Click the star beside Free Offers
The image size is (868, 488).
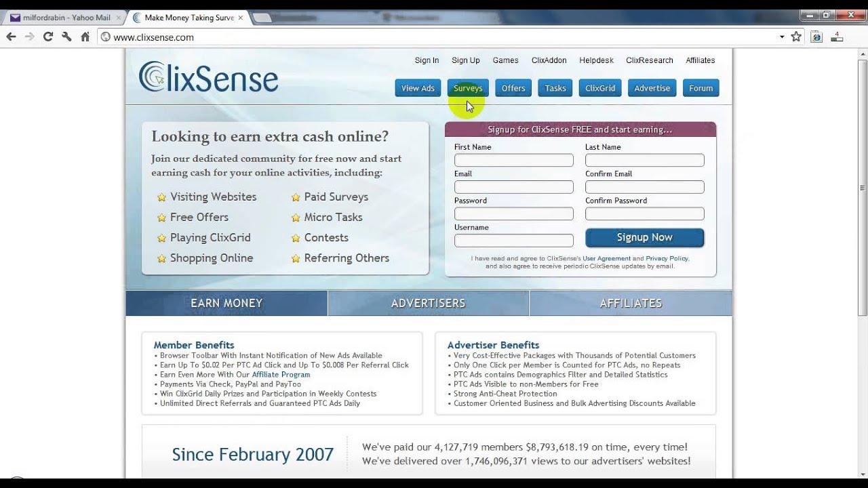coord(161,218)
